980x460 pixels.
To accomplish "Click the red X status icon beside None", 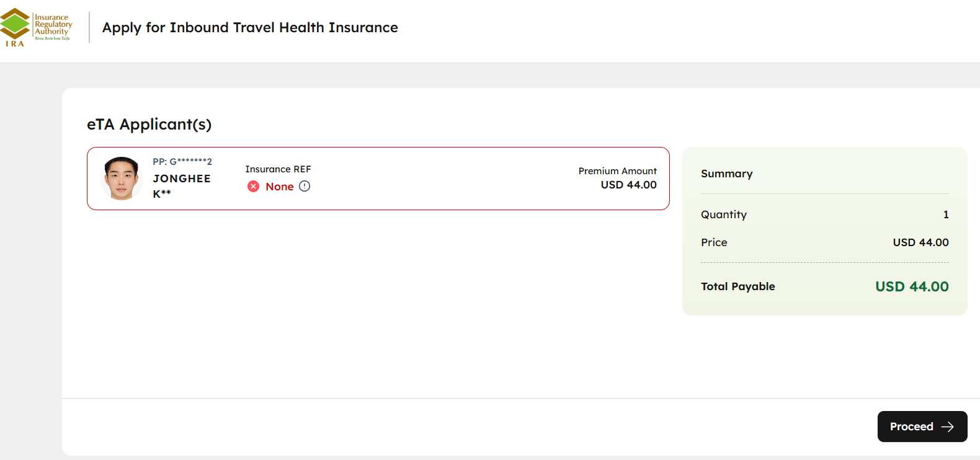I will [253, 187].
